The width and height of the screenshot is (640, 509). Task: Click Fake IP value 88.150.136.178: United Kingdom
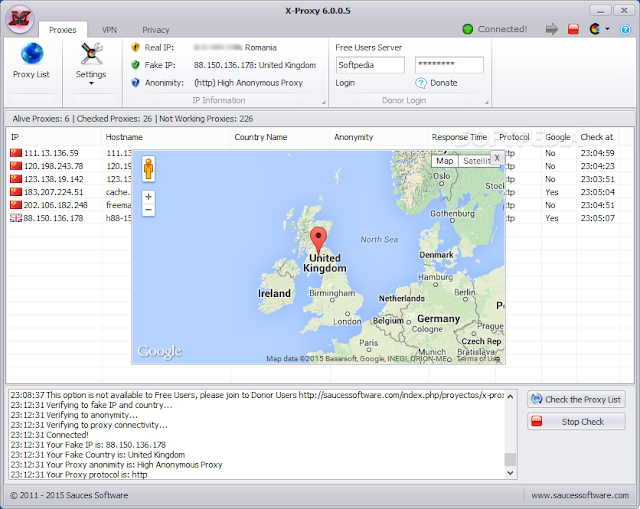255,65
